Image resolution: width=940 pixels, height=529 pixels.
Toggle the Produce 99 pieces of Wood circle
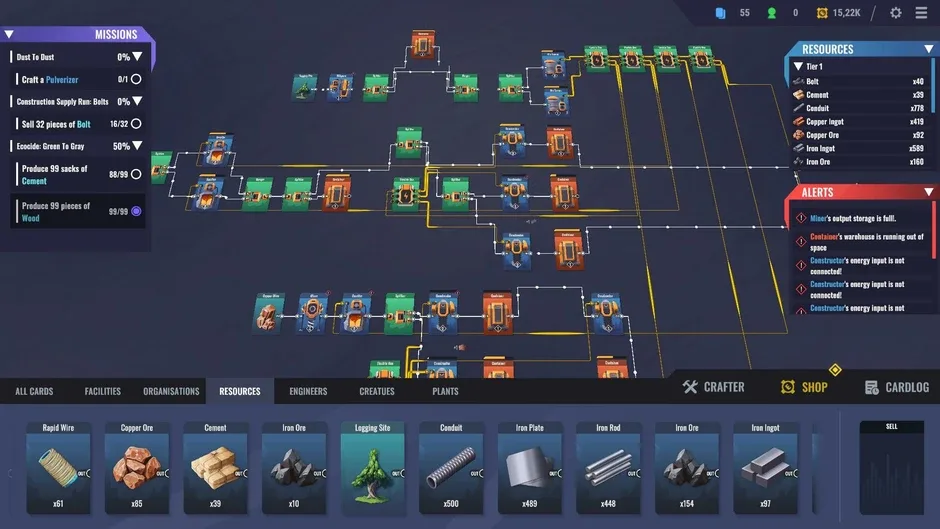(x=136, y=211)
